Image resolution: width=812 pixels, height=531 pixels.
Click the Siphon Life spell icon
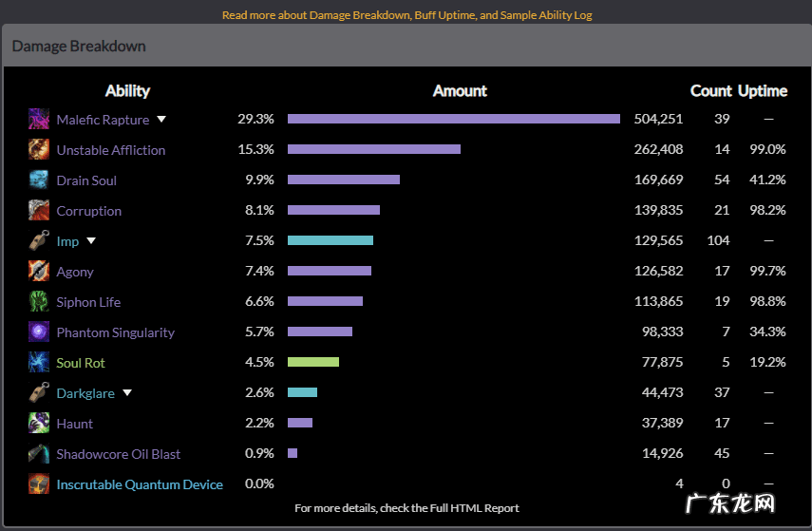point(39,302)
